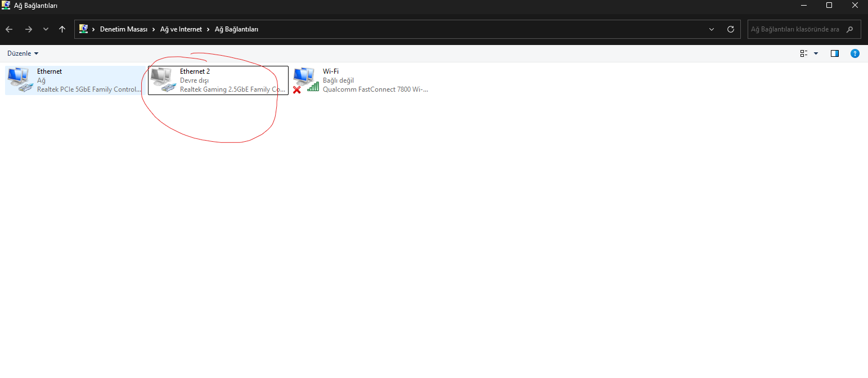Open recent locations dropdown arrow

point(46,29)
